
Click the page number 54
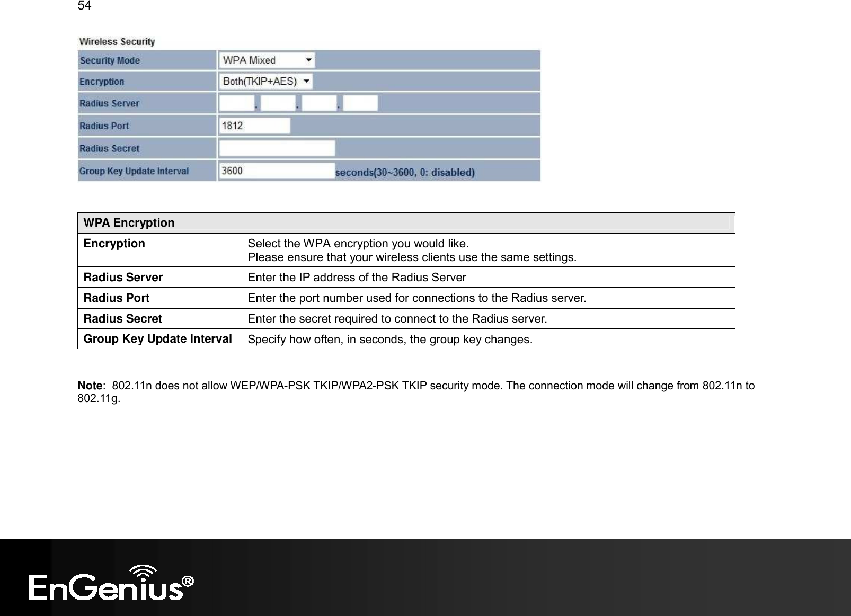coord(84,6)
